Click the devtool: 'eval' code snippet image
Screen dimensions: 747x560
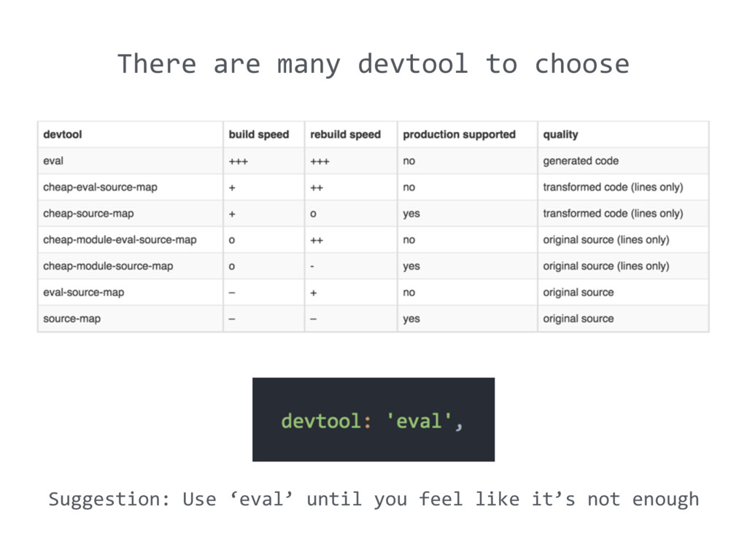[x=373, y=419]
